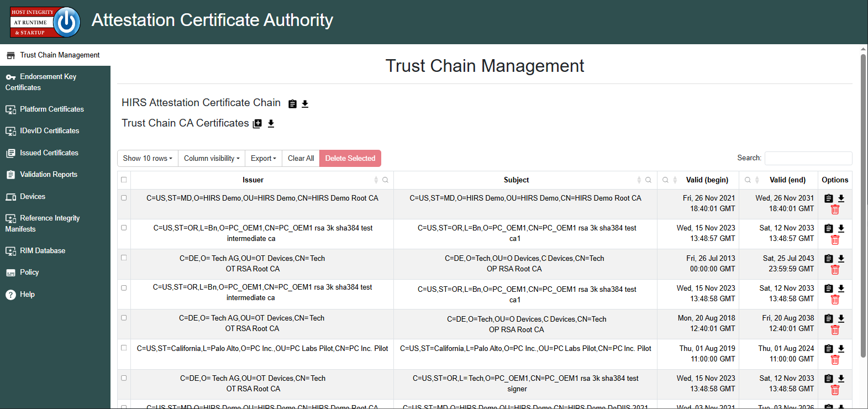View details of 26 Nov 2021 HIRS Demo Root CA certificate

click(829, 198)
